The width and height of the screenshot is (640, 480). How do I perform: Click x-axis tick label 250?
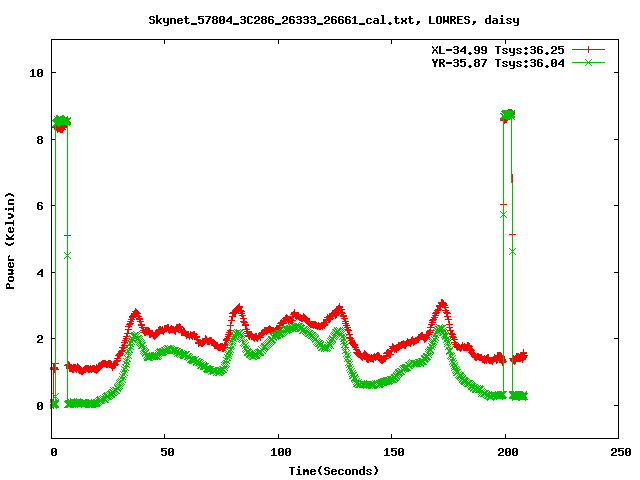(x=621, y=452)
